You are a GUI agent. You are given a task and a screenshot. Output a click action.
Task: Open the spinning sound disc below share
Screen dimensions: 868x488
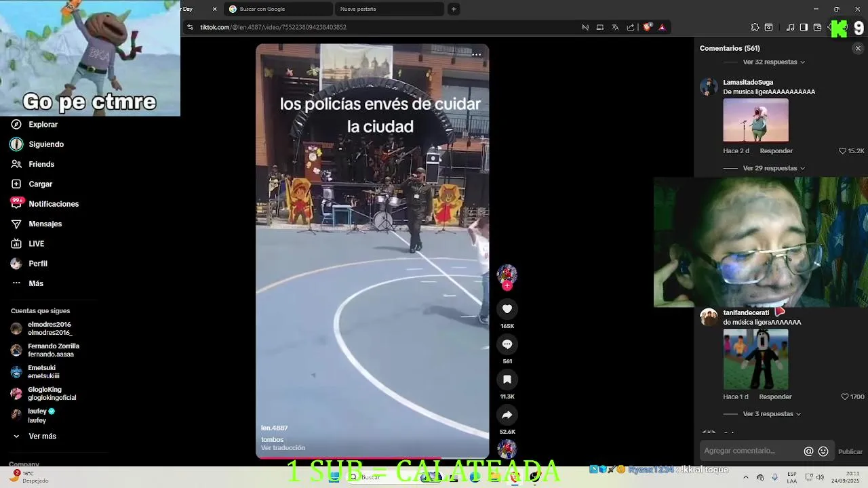(507, 449)
